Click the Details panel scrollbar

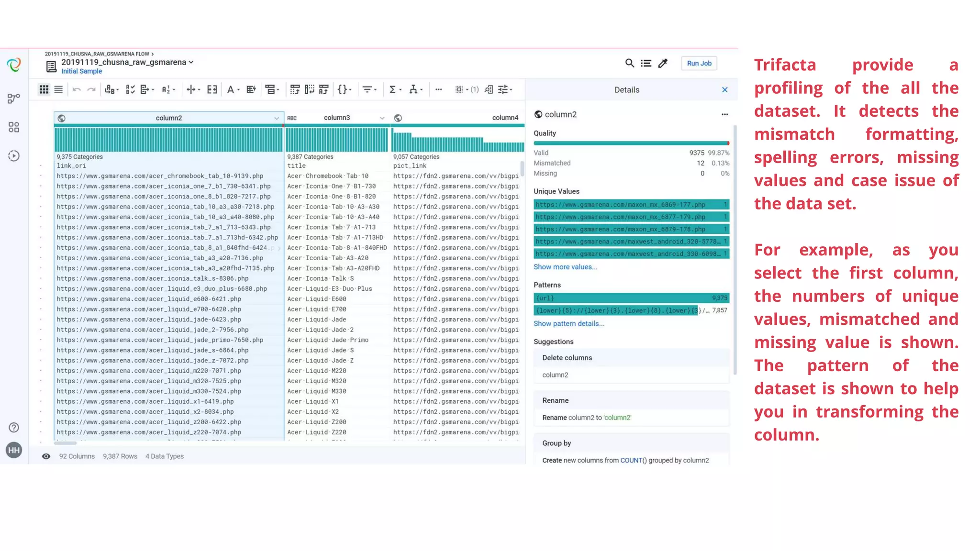pyautogui.click(x=735, y=250)
